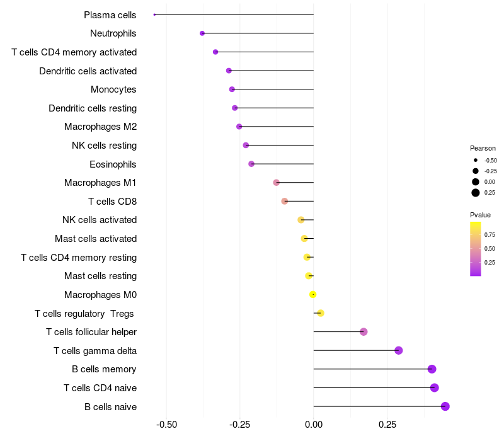Select the T cells CD8 data point
The width and height of the screenshot is (504, 441).
pos(285,201)
